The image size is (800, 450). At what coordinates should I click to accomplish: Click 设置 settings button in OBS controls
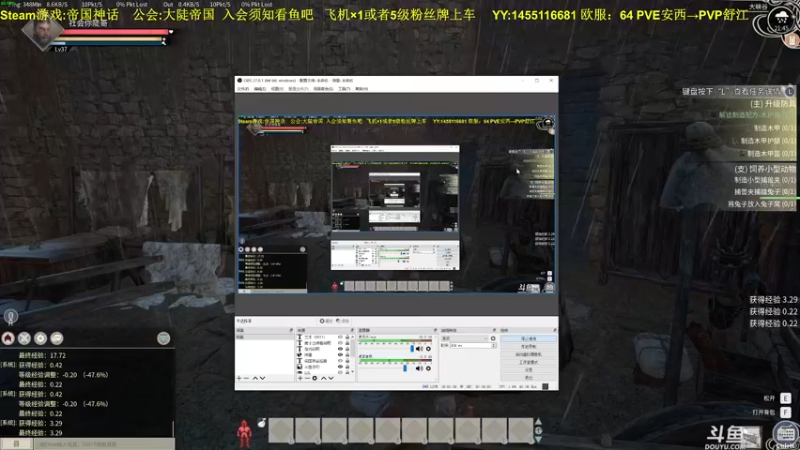click(x=529, y=370)
